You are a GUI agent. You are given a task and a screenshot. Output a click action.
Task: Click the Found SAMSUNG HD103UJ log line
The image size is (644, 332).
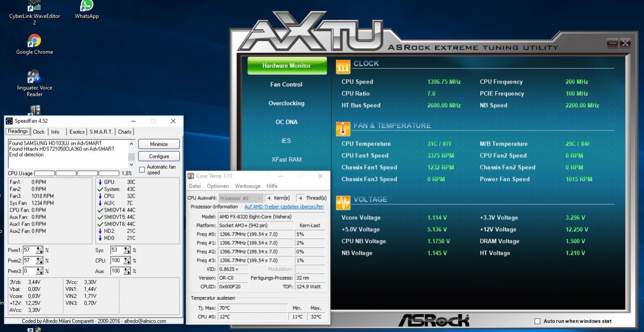(x=55, y=143)
